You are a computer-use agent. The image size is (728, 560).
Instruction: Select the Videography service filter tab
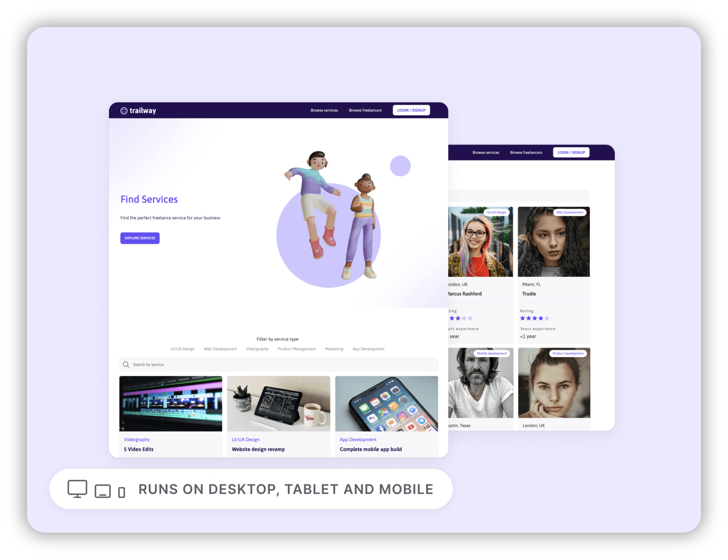257,349
